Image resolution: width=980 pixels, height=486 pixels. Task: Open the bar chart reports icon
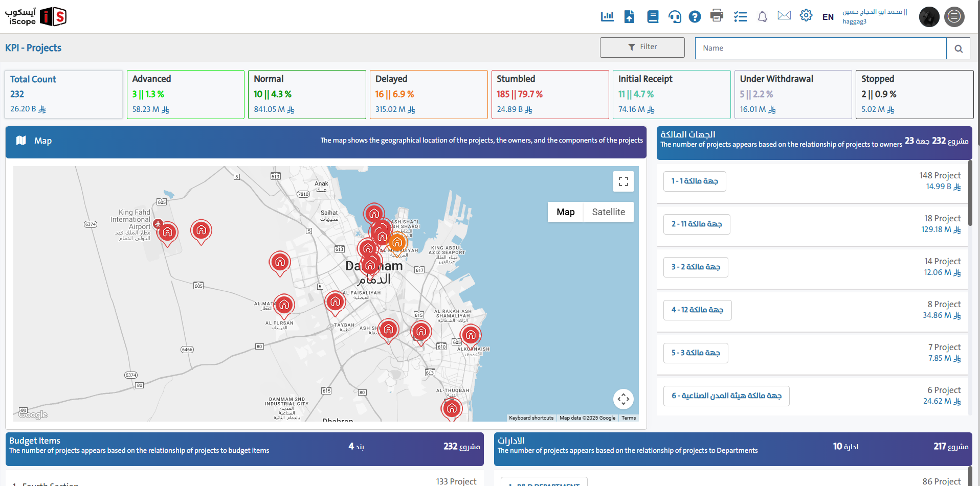[607, 16]
